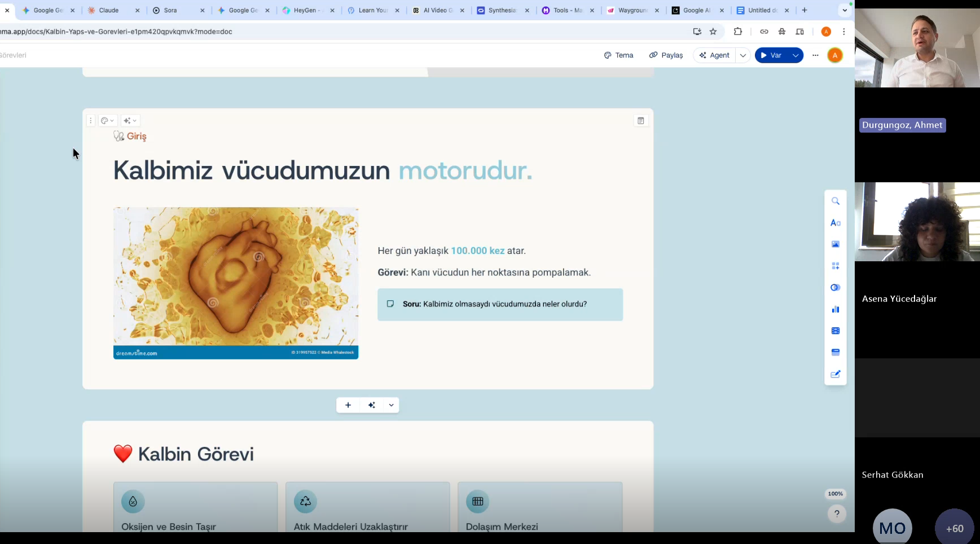This screenshot has width=980, height=544.
Task: Open the Tema theme button
Action: click(x=618, y=55)
